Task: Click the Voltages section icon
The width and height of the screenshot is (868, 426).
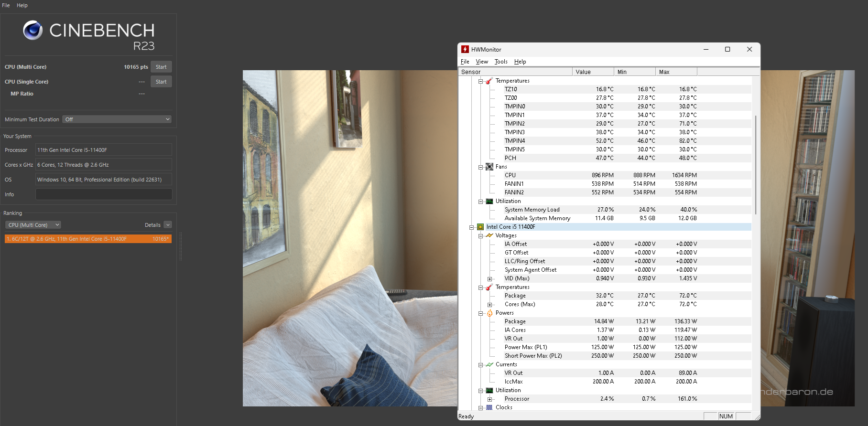Action: pos(489,235)
